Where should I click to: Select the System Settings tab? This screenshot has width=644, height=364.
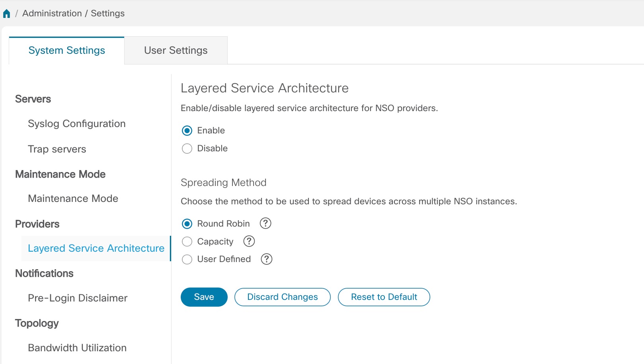(66, 50)
